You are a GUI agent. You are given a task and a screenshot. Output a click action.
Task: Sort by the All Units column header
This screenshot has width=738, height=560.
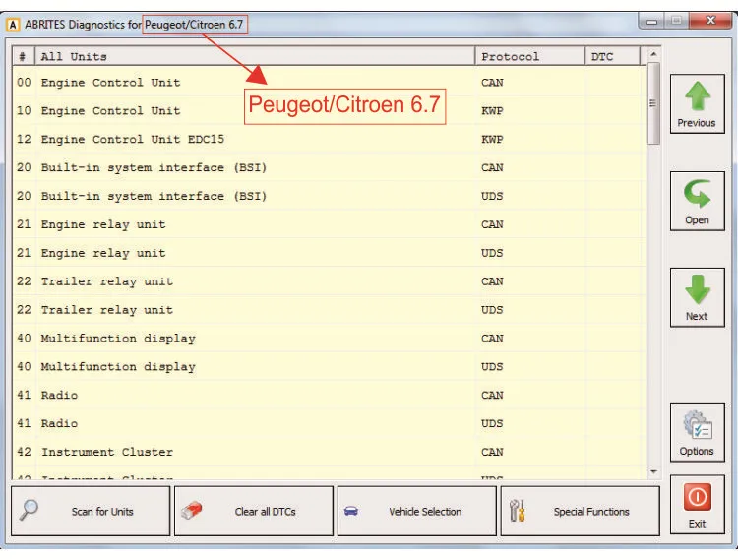click(255, 56)
